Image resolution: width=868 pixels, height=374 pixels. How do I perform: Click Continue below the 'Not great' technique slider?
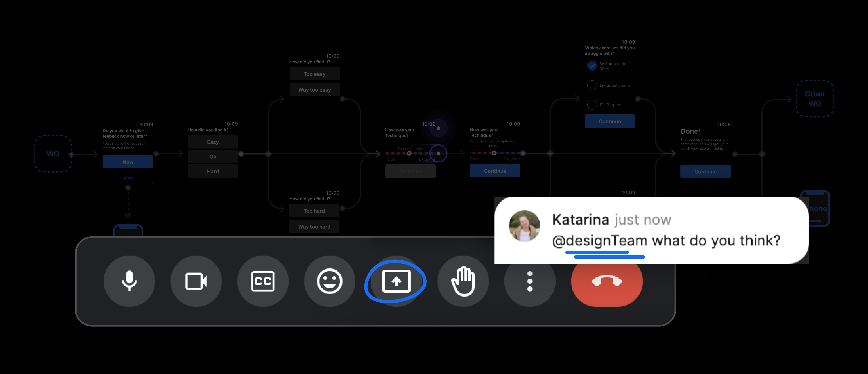[x=495, y=171]
